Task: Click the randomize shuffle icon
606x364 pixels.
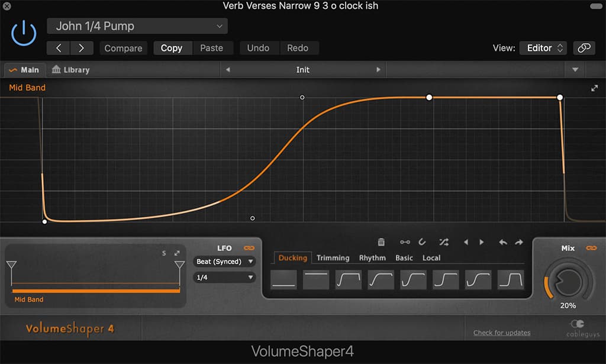Action: click(444, 242)
